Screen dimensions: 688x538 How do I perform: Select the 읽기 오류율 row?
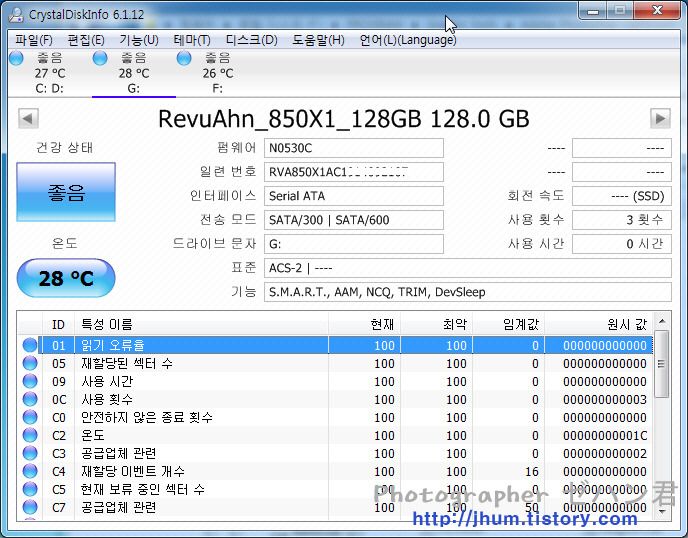335,345
